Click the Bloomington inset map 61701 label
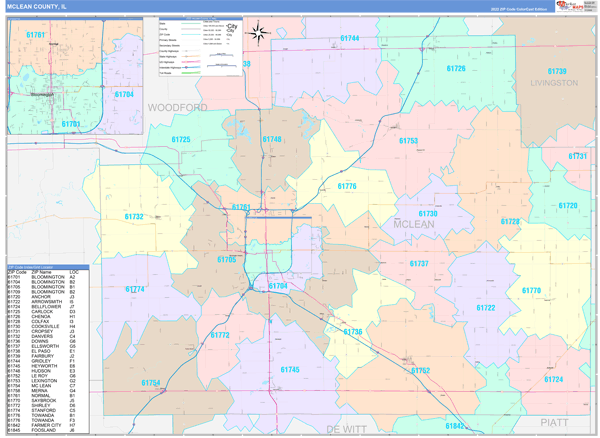 point(70,124)
